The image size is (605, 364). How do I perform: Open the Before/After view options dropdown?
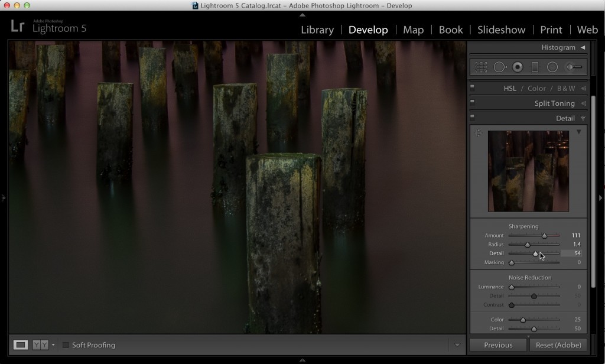coord(53,344)
